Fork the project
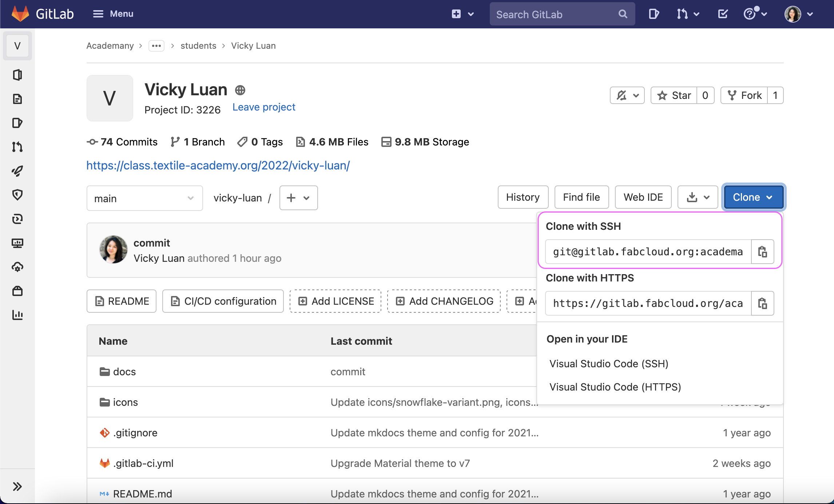 744,95
